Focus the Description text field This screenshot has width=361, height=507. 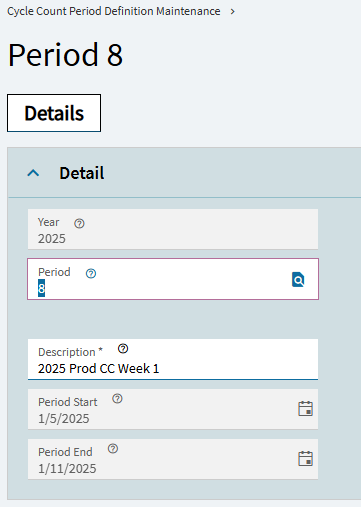coord(173,359)
